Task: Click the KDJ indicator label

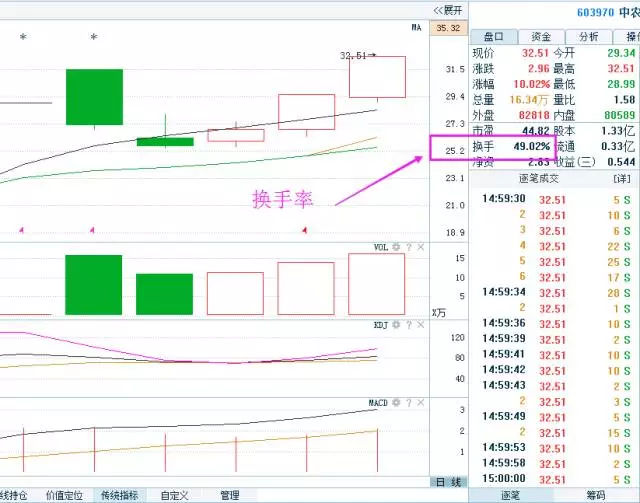Action: (x=381, y=325)
